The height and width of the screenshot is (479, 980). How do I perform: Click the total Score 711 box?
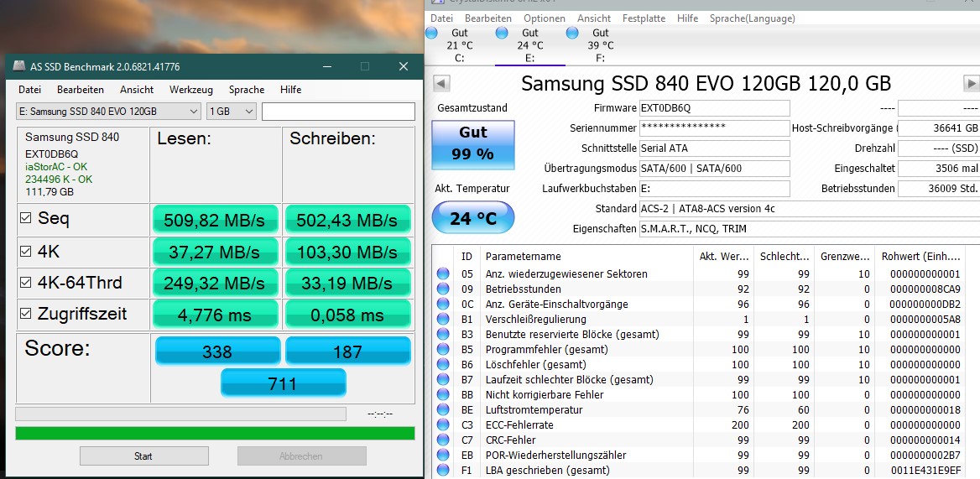[283, 383]
